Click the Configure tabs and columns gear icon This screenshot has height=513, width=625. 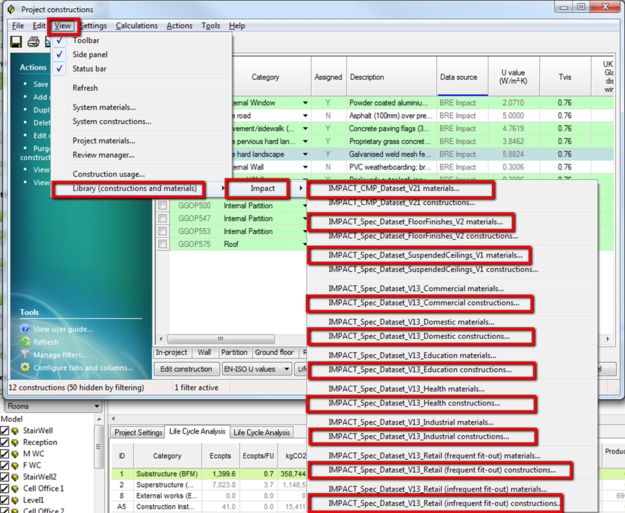[x=25, y=368]
